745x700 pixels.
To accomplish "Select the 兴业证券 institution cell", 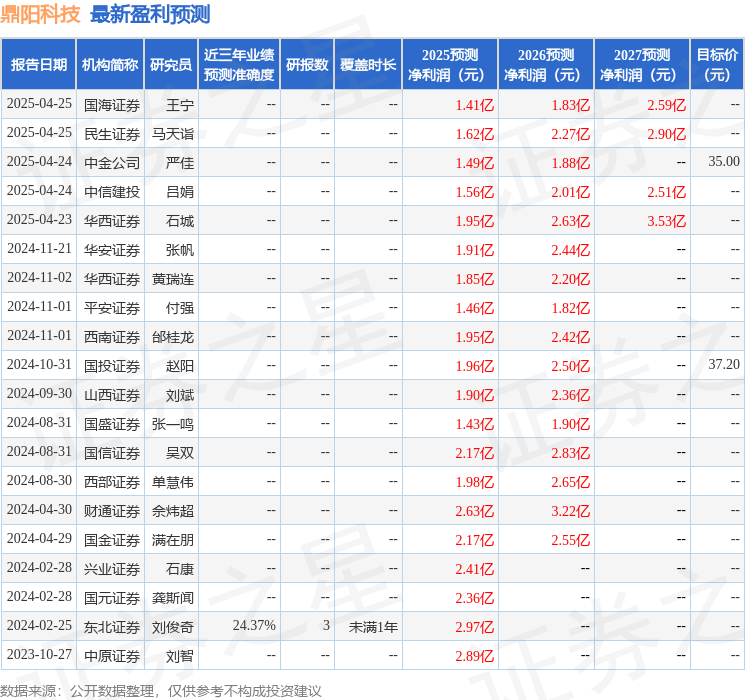I will coord(112,569).
